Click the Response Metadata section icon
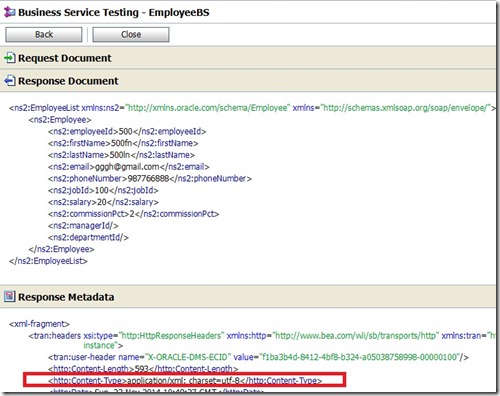This screenshot has width=500, height=396. 10,296
